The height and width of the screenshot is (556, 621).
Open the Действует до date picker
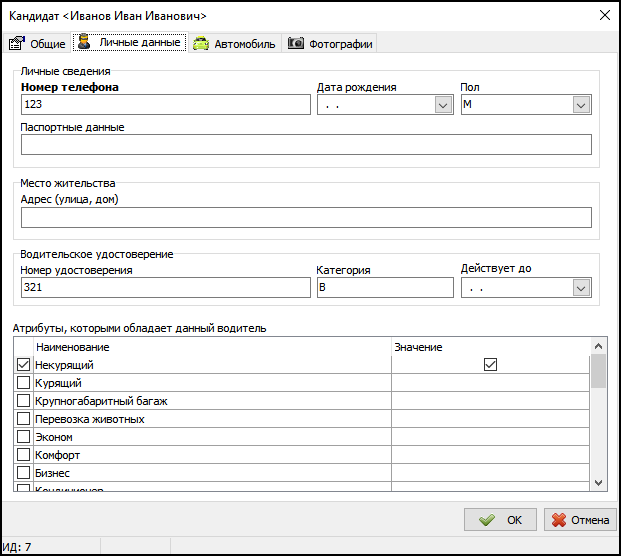(x=581, y=288)
